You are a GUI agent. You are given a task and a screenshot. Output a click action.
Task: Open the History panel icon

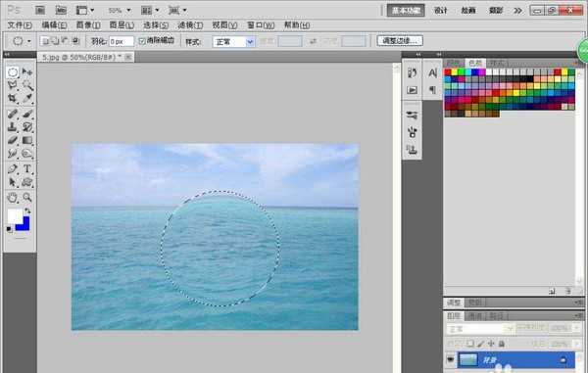[413, 72]
